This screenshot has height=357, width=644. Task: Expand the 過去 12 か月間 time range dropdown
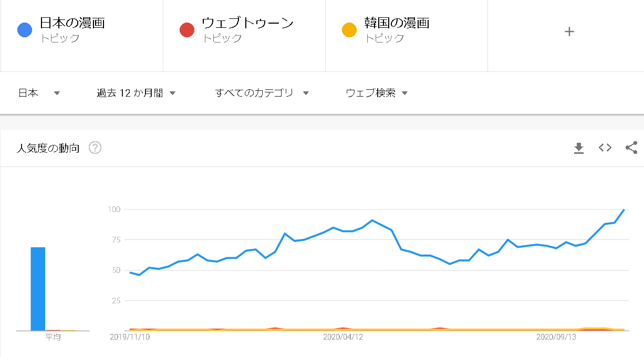(x=136, y=93)
